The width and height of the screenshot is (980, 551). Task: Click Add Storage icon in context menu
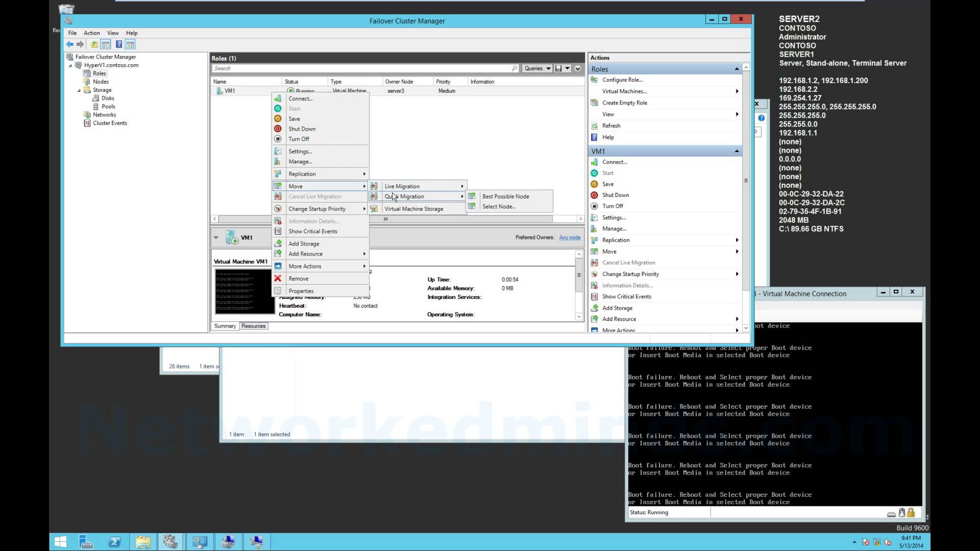tap(278, 243)
